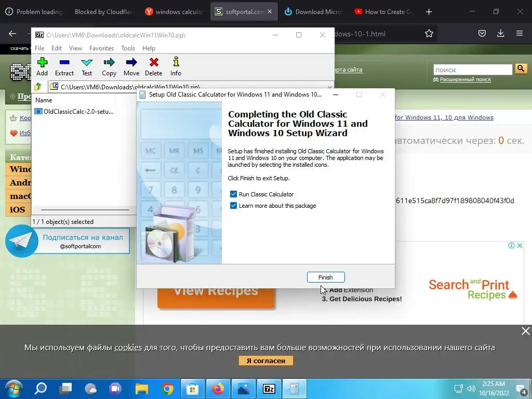This screenshot has height=399, width=532.
Task: Uncheck Learn more about this package
Action: pyautogui.click(x=233, y=206)
